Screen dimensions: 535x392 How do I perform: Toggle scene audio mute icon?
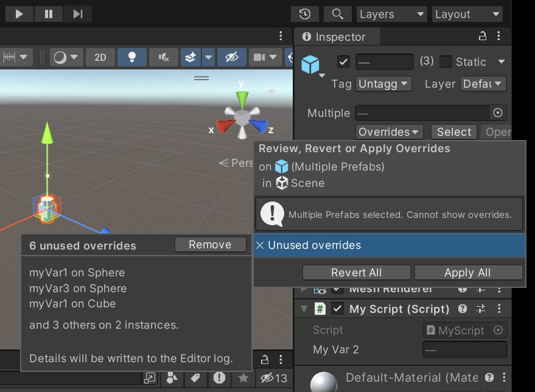164,57
